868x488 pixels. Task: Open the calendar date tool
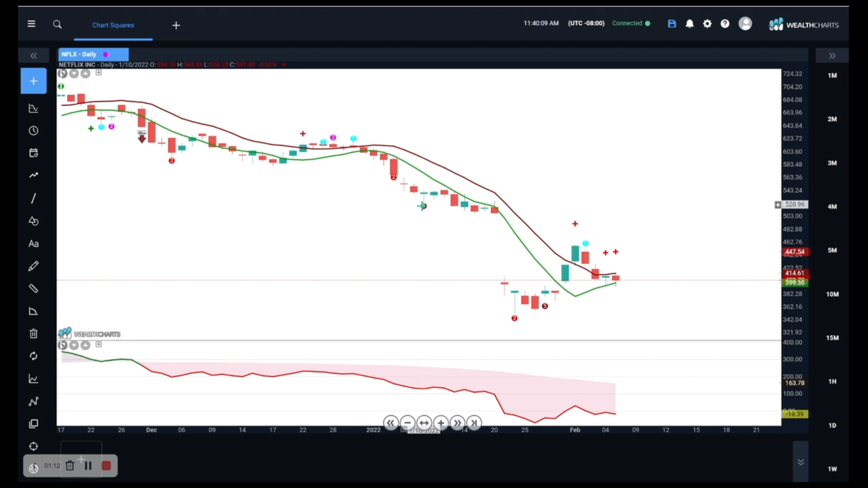(33, 153)
